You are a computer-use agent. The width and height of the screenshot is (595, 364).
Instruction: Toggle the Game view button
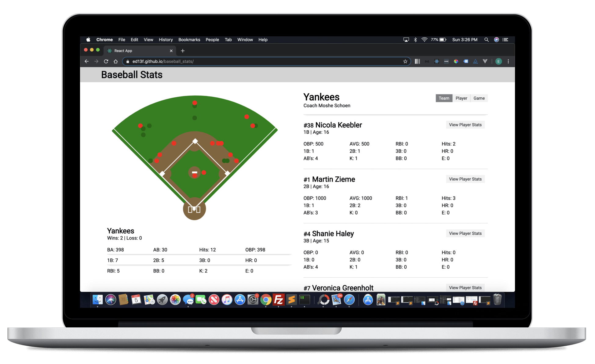(480, 98)
